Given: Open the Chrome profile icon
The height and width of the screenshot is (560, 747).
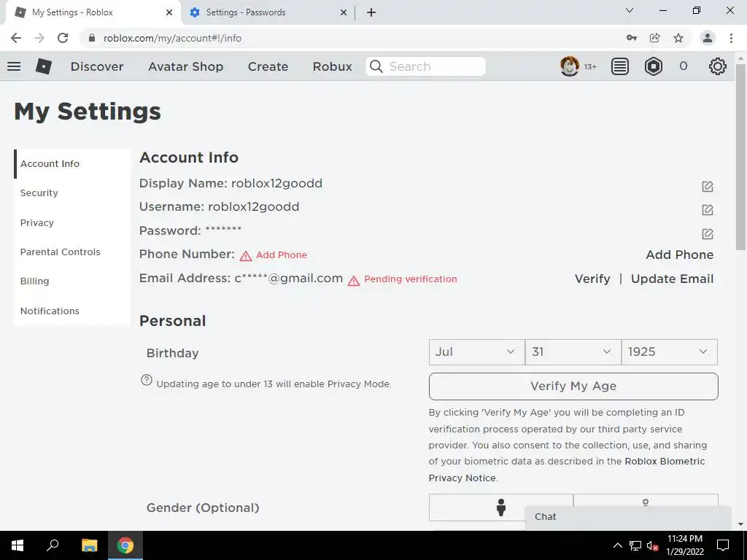Looking at the screenshot, I should (x=708, y=38).
